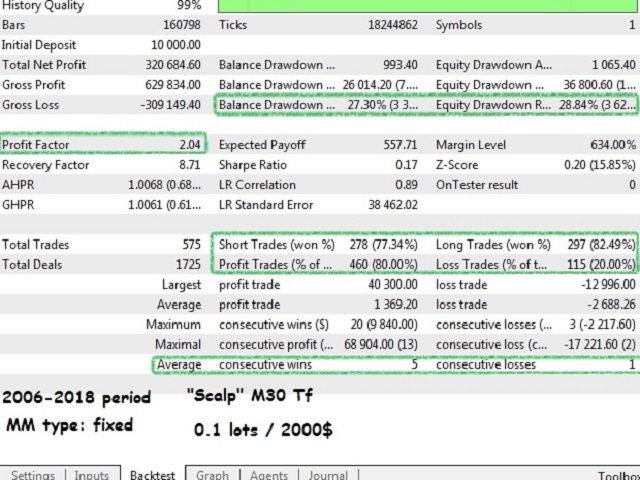Switch to the Graph tab

212,474
